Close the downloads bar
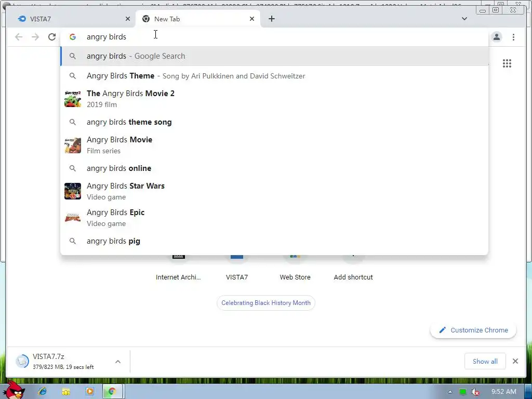Image resolution: width=532 pixels, height=399 pixels. coord(515,362)
